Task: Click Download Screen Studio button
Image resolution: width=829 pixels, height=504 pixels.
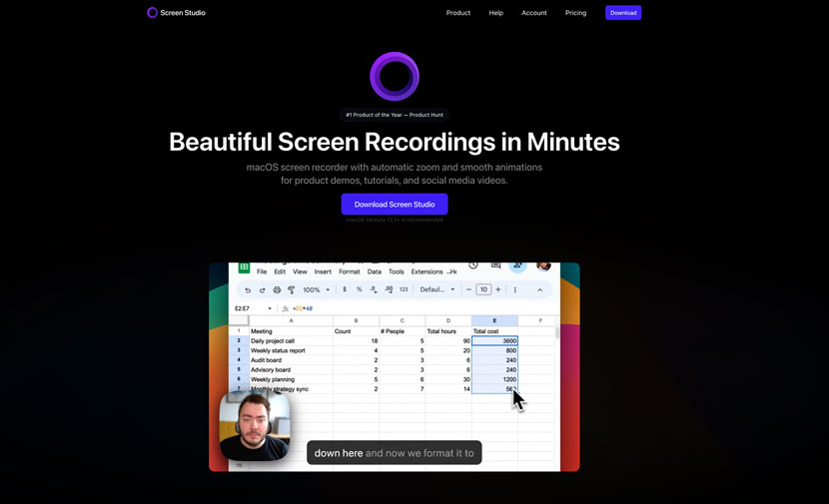Action: (395, 204)
